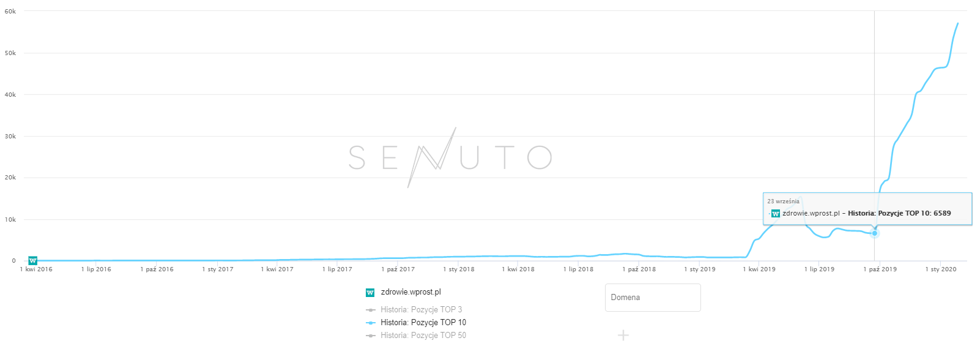The image size is (980, 346).
Task: Focus the Domena input field
Action: 652,298
